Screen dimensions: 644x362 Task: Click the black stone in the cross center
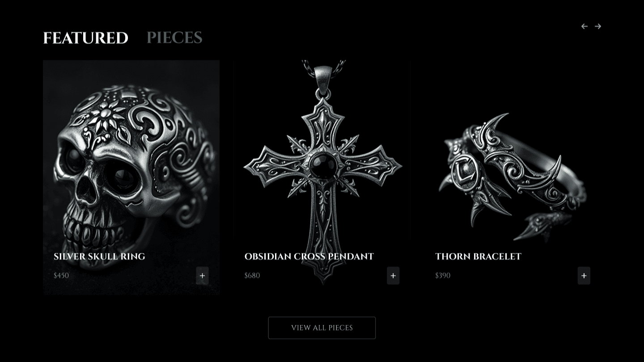tap(322, 164)
